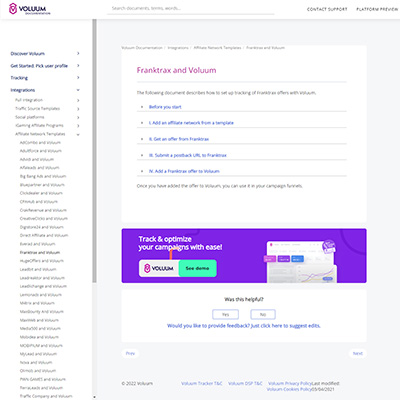The image size is (400, 400).
Task: Click the Voluum logo in purple banner
Action: click(159, 268)
